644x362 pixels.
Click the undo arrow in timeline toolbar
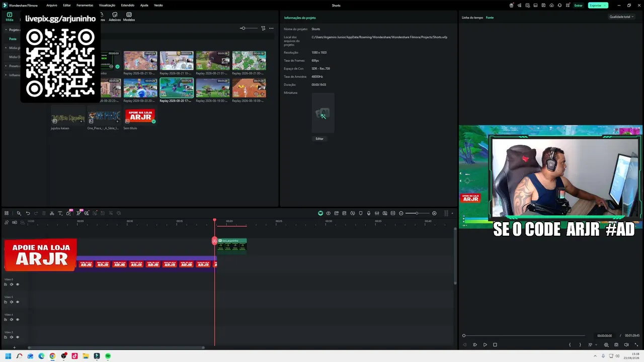(x=28, y=213)
